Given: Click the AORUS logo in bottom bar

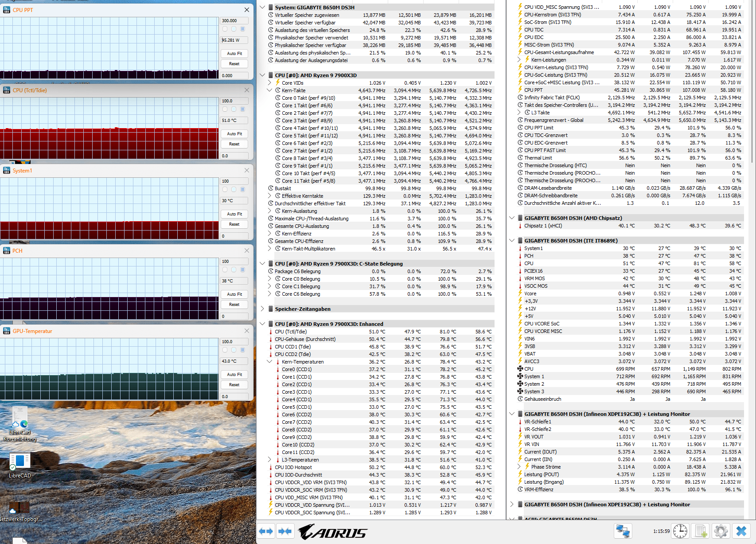Looking at the screenshot, I should (332, 532).
